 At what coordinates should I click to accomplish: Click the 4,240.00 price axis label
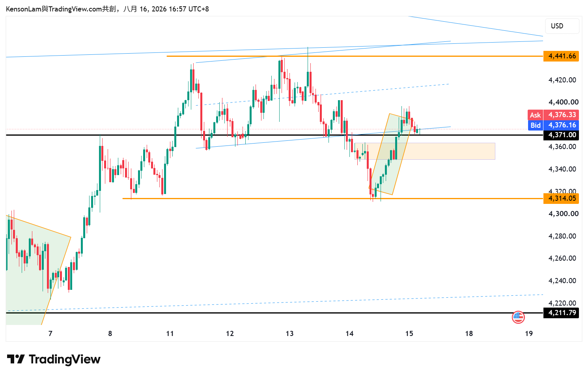point(562,281)
